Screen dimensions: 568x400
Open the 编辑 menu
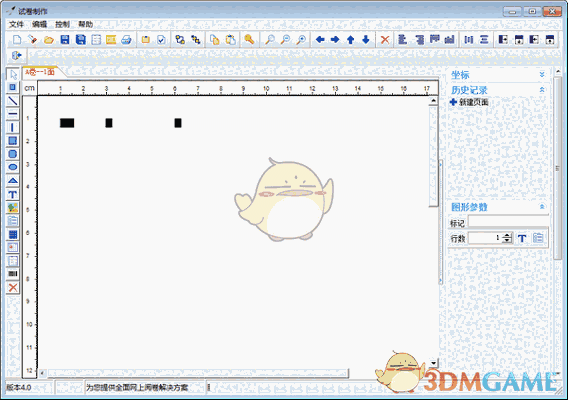click(x=39, y=24)
